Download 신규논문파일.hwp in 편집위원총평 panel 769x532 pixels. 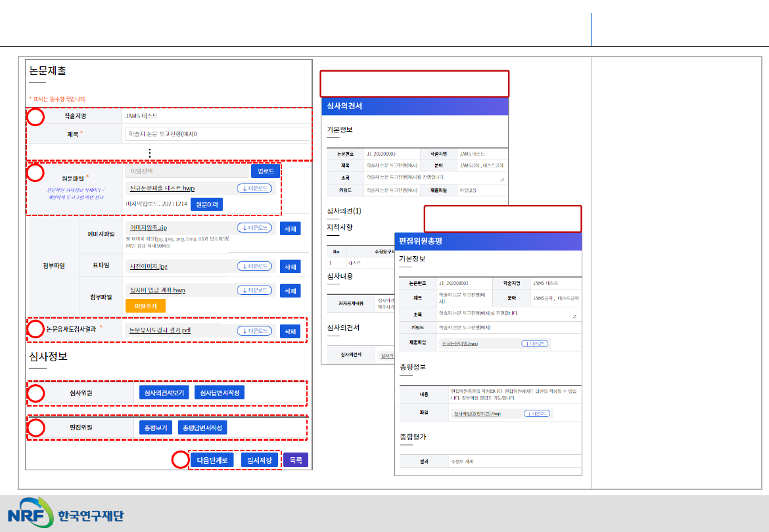pos(535,344)
